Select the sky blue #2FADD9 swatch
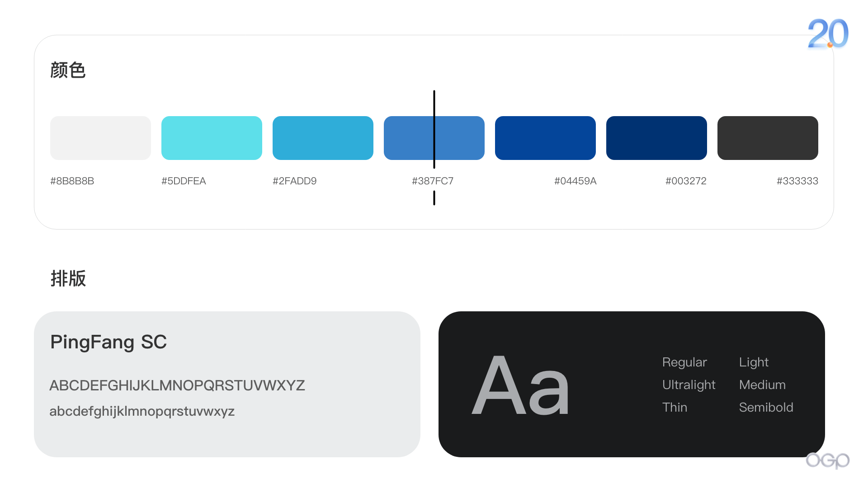 [x=323, y=138]
